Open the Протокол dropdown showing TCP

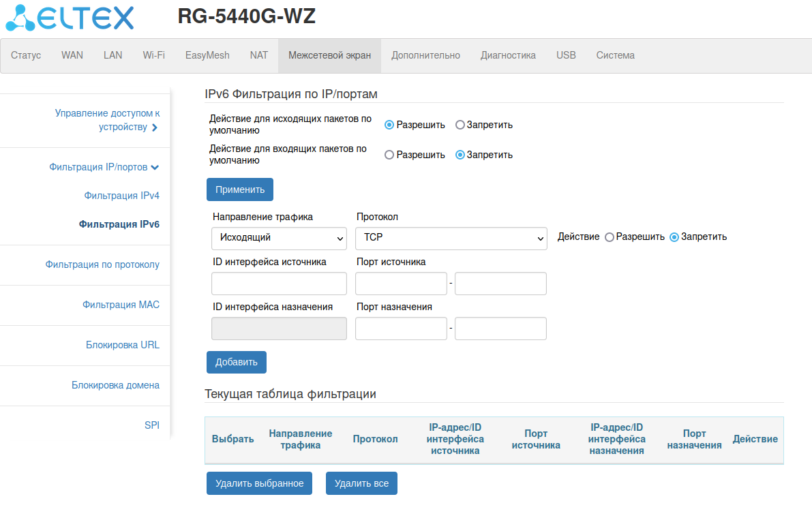(x=451, y=238)
